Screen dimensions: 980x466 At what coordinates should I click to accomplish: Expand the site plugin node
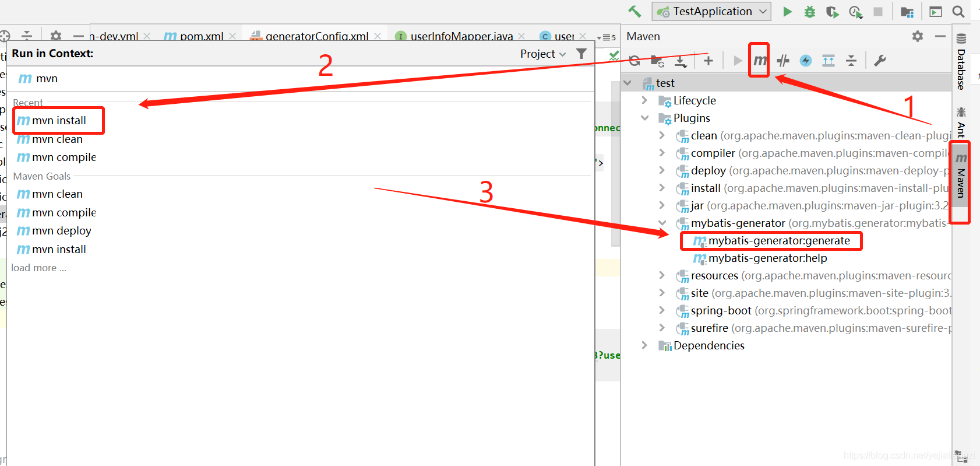click(x=662, y=293)
